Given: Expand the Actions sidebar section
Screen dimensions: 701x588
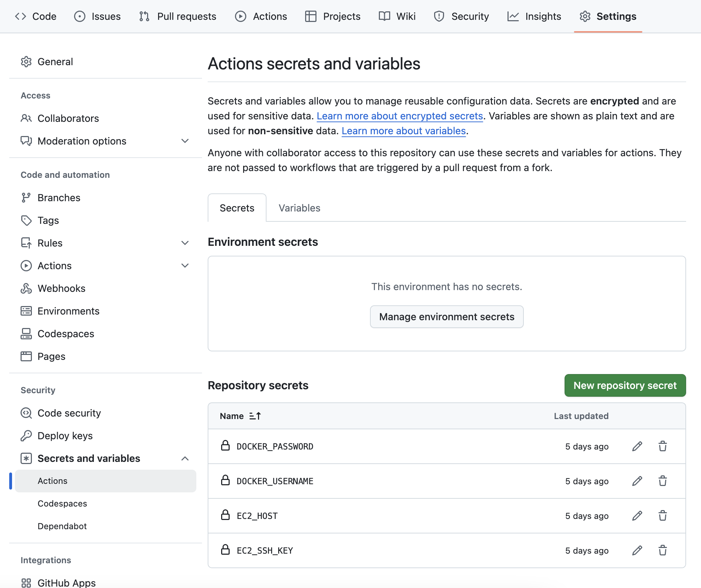Looking at the screenshot, I should 185,266.
